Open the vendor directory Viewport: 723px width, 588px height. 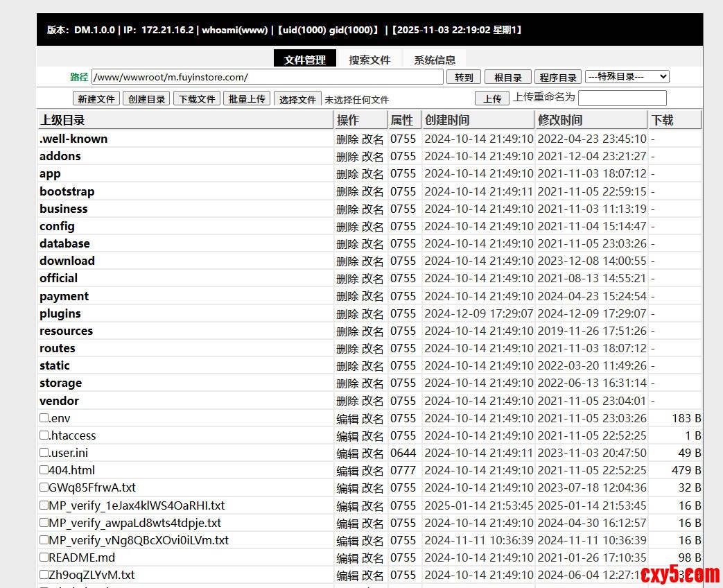pyautogui.click(x=59, y=401)
